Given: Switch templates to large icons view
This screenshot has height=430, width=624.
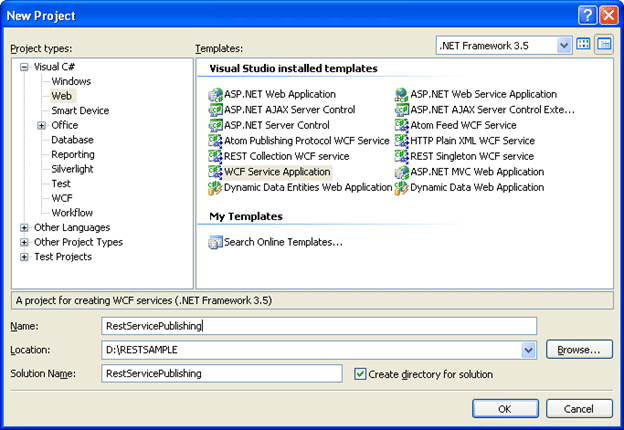Looking at the screenshot, I should tap(583, 45).
